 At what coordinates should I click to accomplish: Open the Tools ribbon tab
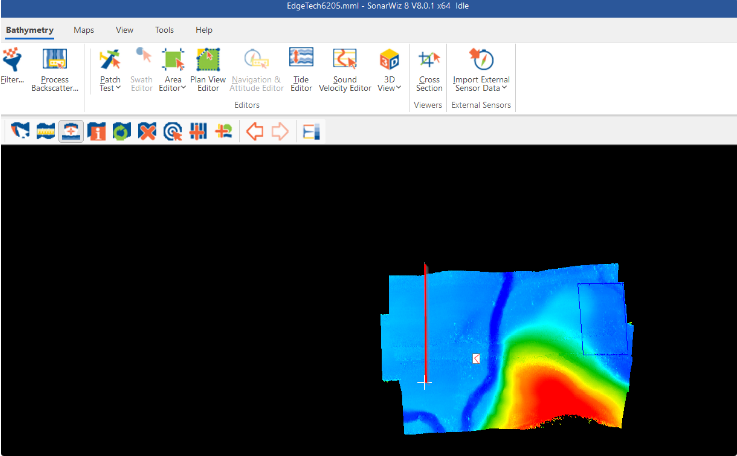click(164, 30)
